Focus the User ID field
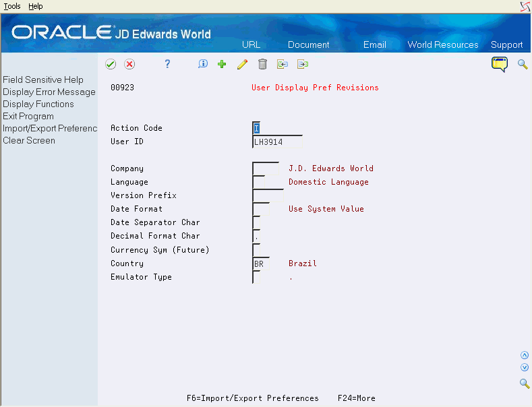Screen dimensions: 532x407 277,142
